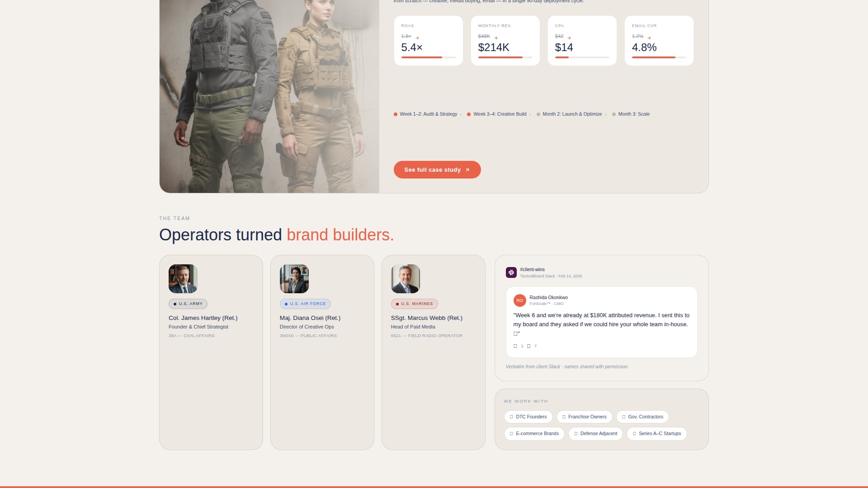Image resolution: width=868 pixels, height=488 pixels.
Task: Select Week 3–4: Creative Build step
Action: [x=497, y=114]
